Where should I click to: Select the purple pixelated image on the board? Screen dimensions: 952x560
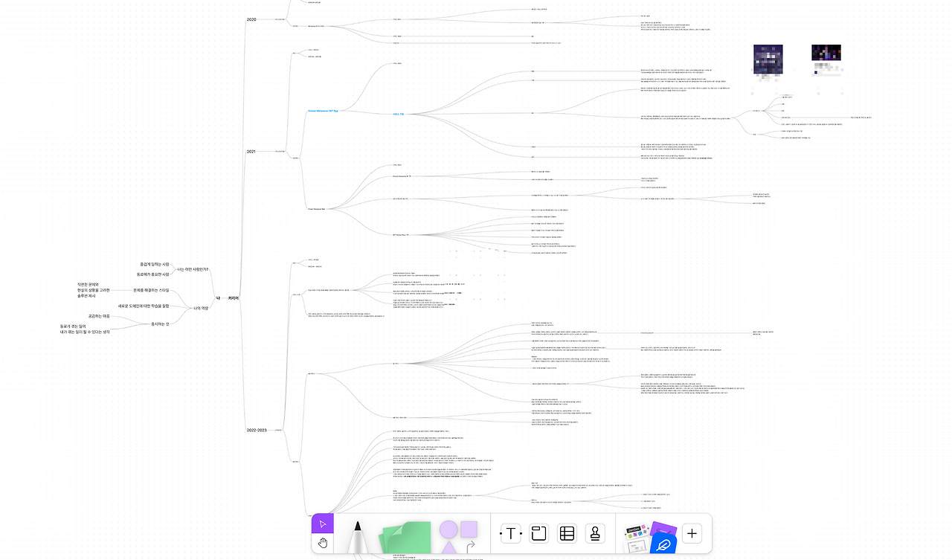point(768,61)
